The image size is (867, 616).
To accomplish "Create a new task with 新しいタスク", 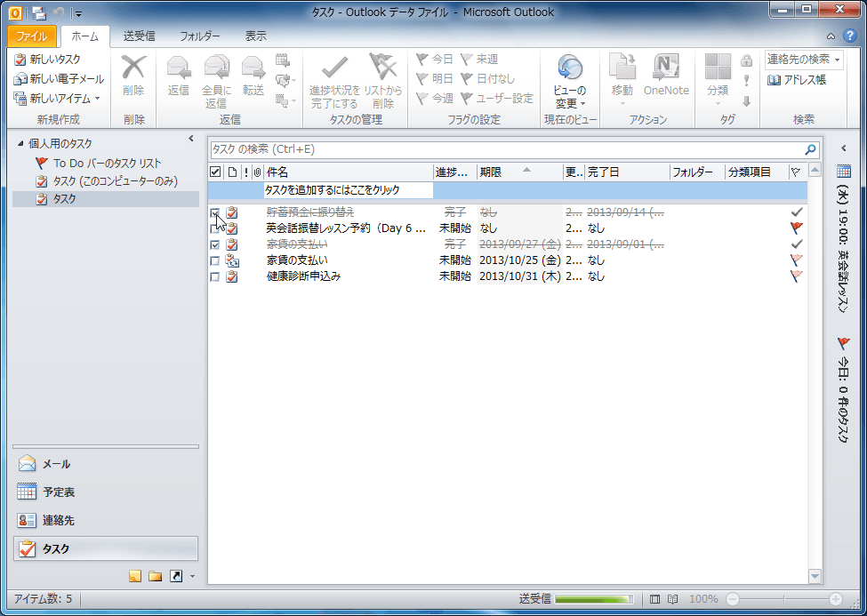I will [x=47, y=60].
